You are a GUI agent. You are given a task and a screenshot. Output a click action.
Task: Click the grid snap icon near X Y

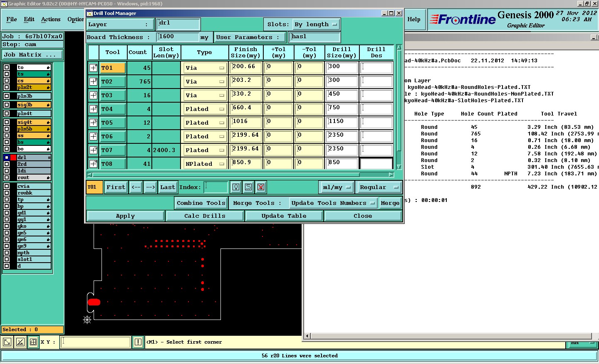(x=33, y=342)
